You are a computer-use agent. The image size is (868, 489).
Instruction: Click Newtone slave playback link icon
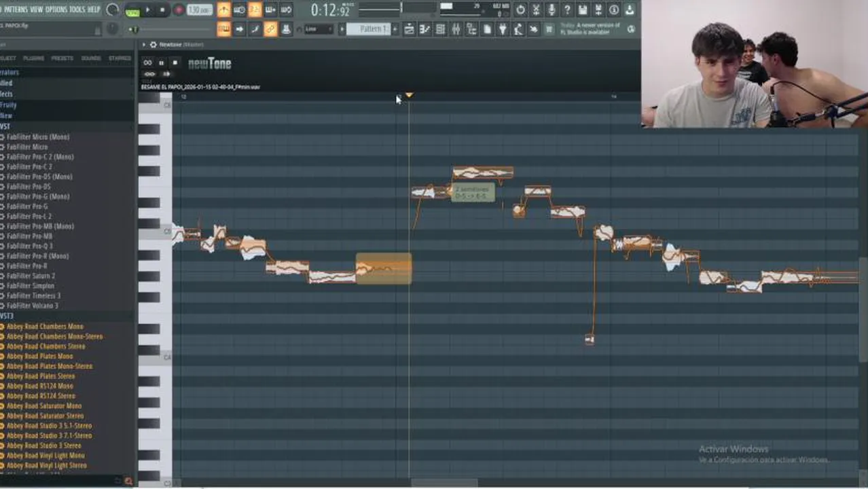[149, 74]
